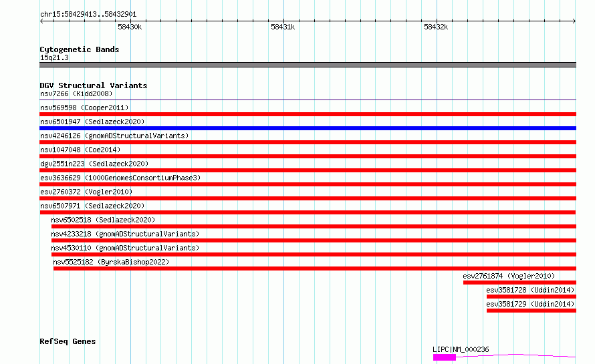This screenshot has width=595, height=364.
Task: Open esv3581729 (Uddin2014) variant
Action: coord(530,304)
